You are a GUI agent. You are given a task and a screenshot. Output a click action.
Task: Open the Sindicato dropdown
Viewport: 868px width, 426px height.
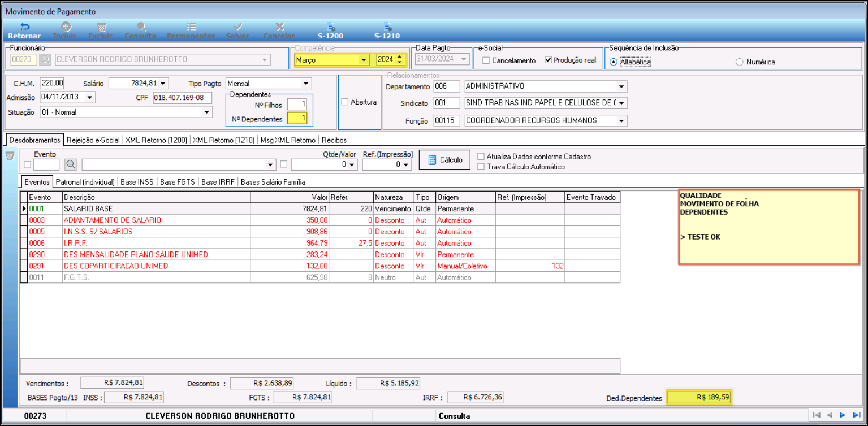(621, 103)
